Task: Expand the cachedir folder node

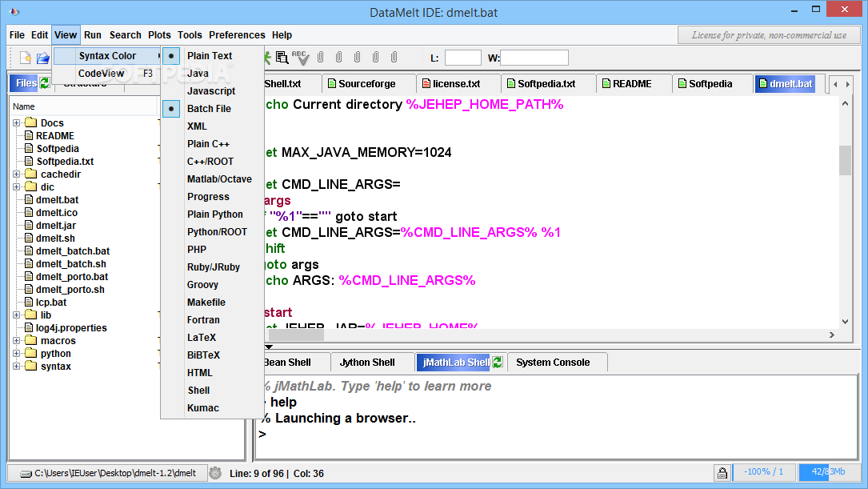Action: (17, 174)
